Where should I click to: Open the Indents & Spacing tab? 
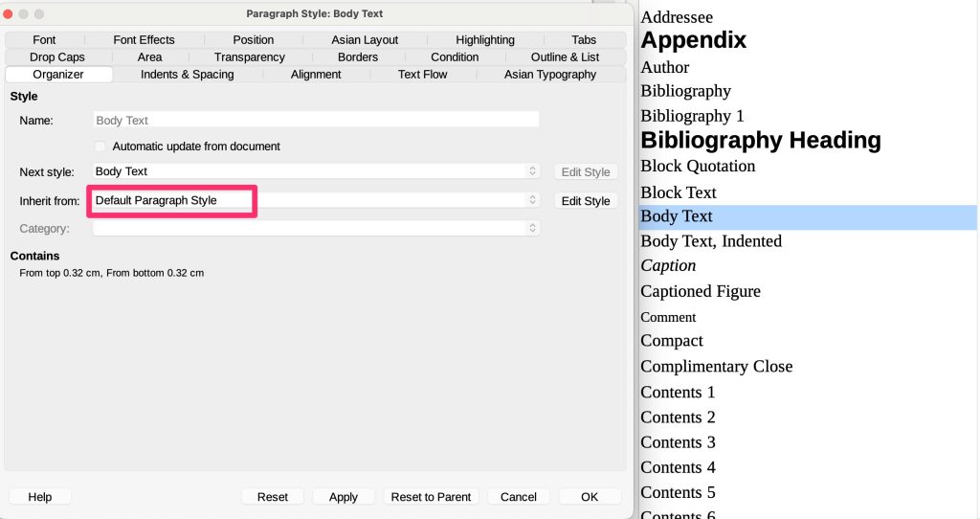point(187,75)
